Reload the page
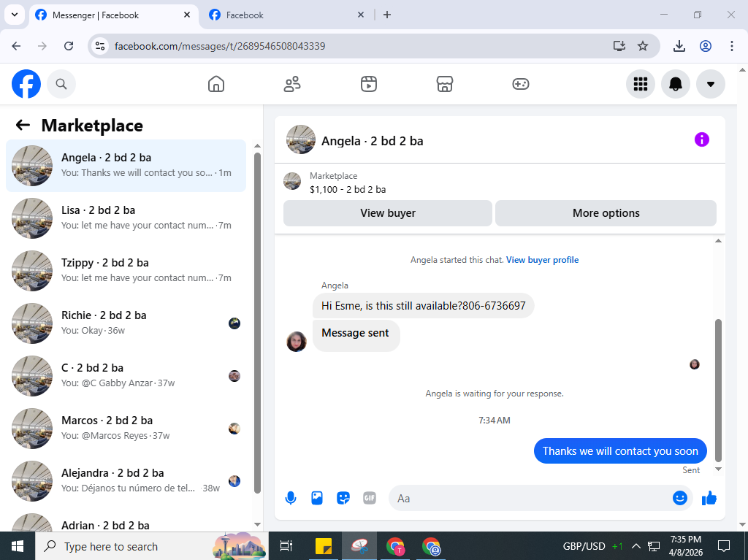The height and width of the screenshot is (560, 748). (x=69, y=46)
